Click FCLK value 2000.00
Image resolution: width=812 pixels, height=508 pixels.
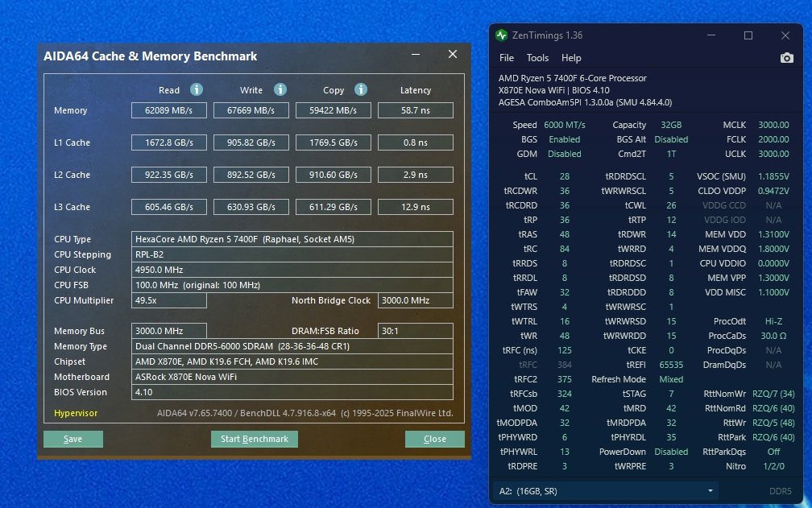tap(773, 139)
